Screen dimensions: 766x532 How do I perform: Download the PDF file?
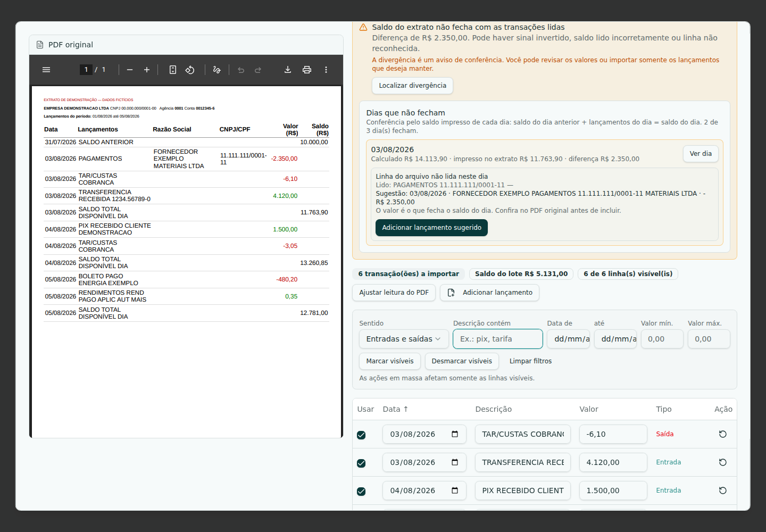(x=288, y=70)
